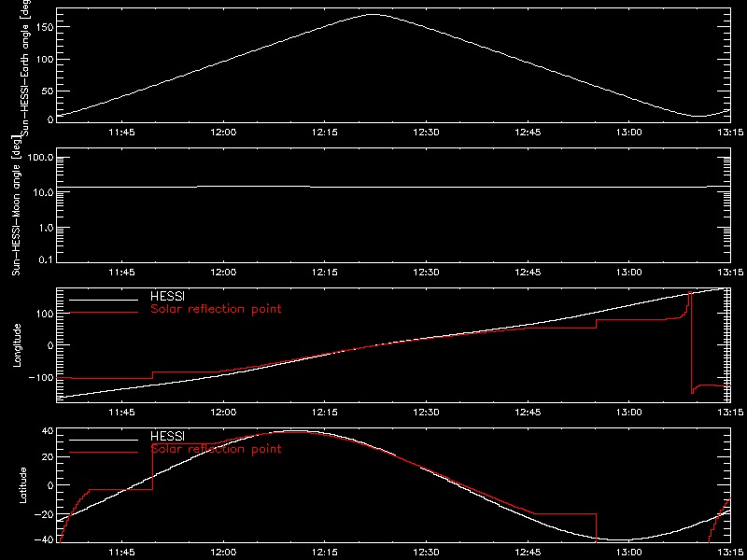Choose 12:30 label under Moon angle plot
The image size is (747, 560).
coord(427,273)
